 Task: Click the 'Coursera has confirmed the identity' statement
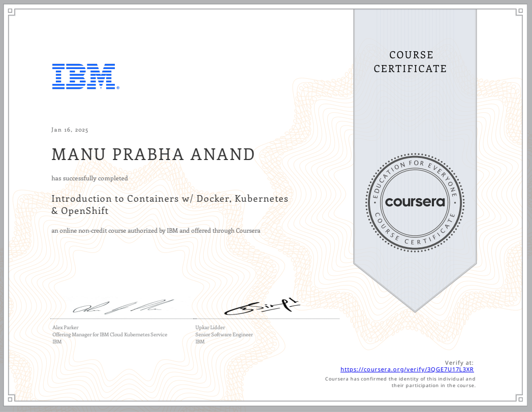(x=400, y=382)
